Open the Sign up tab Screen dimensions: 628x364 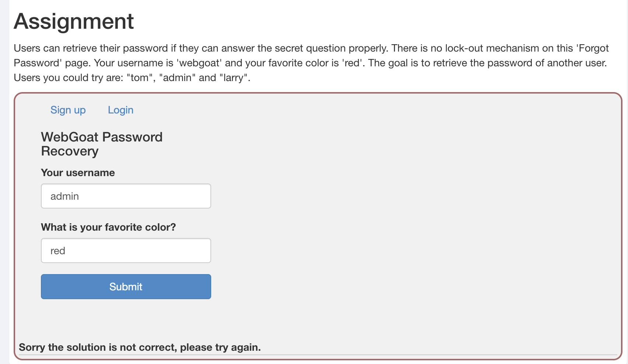point(68,110)
